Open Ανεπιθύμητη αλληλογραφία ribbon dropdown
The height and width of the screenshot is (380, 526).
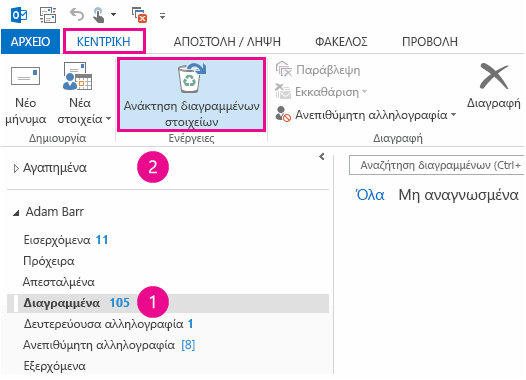[454, 115]
